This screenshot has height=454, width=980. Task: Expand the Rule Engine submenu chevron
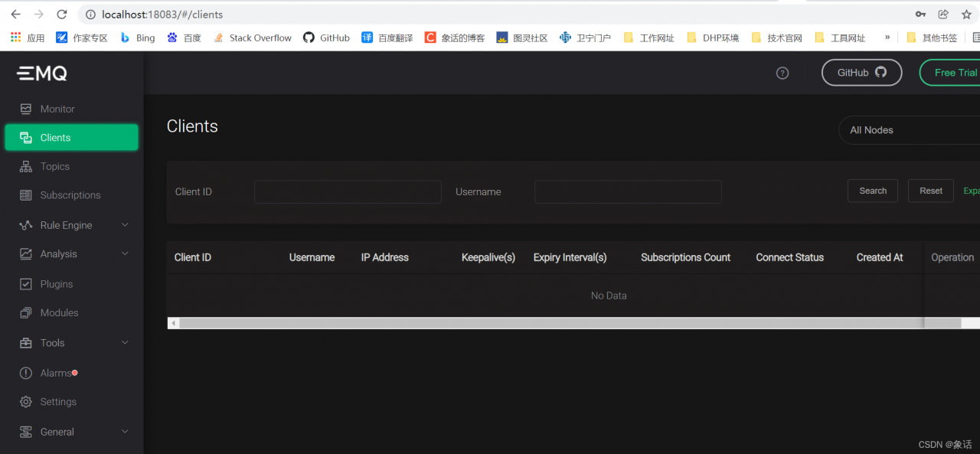pos(125,225)
